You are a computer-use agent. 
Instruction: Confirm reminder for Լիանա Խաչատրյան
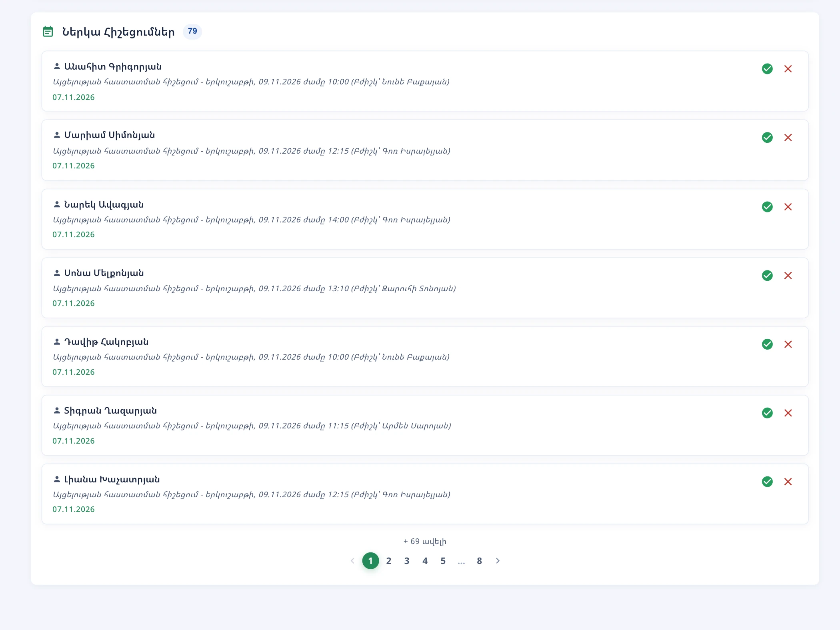(x=767, y=482)
